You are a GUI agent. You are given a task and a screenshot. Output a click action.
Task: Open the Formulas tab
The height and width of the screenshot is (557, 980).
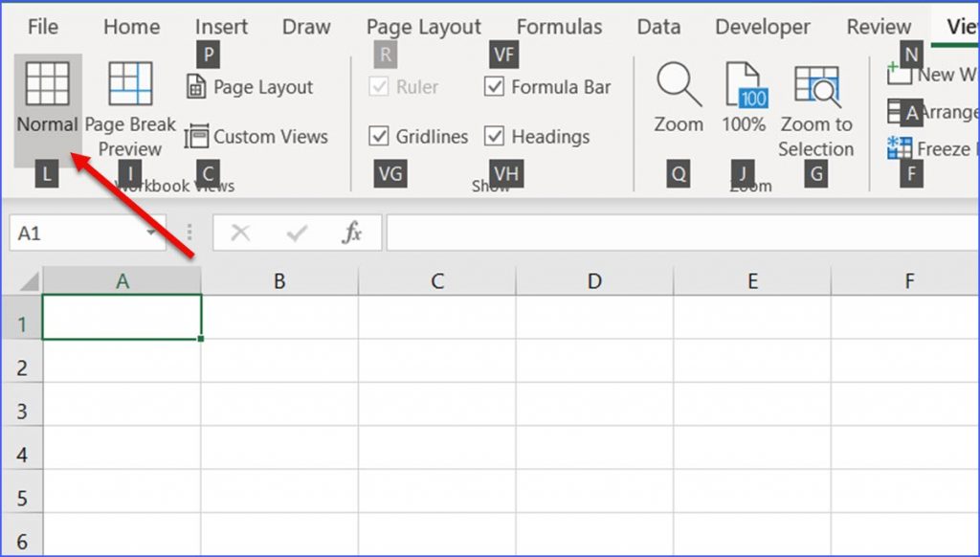[x=559, y=27]
